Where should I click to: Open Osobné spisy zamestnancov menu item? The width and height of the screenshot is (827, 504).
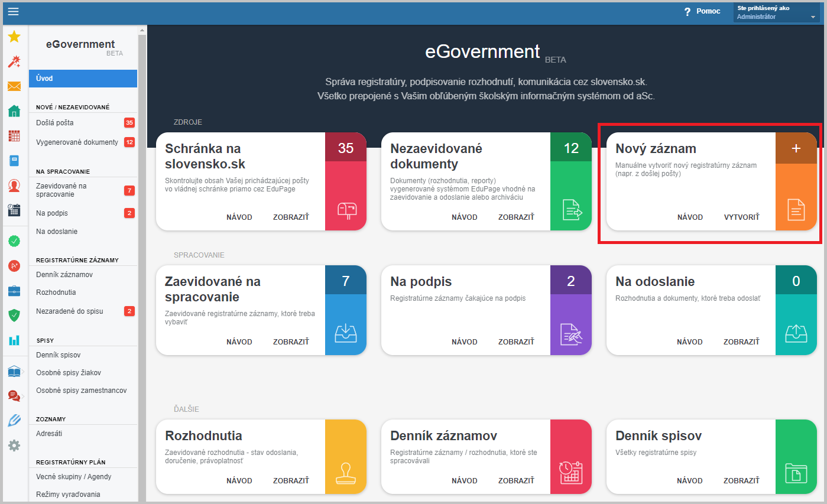click(83, 391)
